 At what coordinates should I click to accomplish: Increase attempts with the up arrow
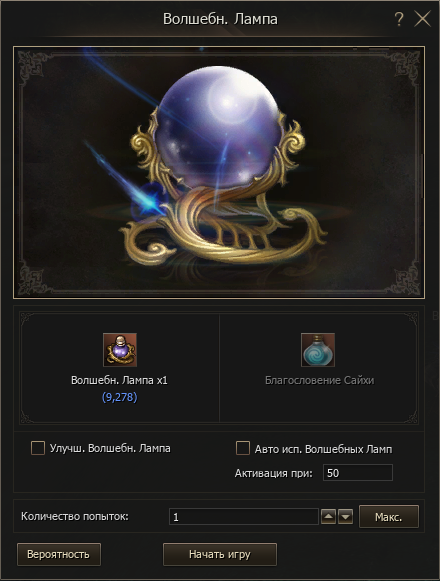pos(328,517)
